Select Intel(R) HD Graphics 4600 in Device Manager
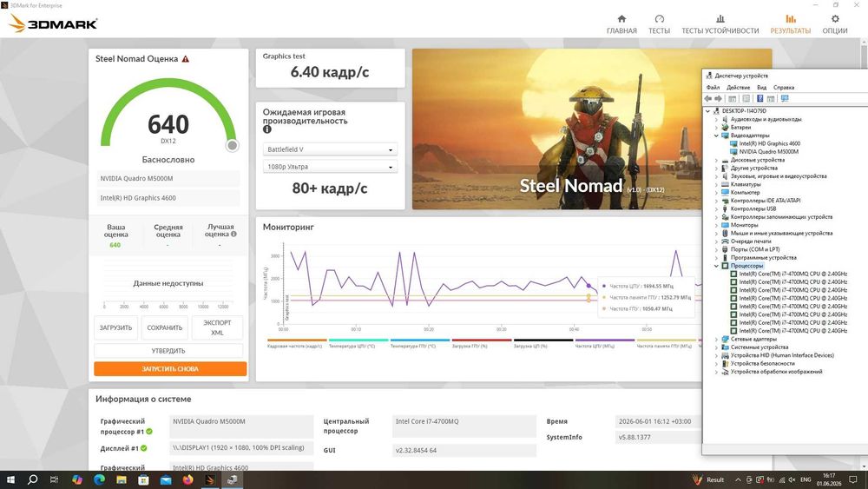This screenshot has width=868, height=489. click(769, 143)
